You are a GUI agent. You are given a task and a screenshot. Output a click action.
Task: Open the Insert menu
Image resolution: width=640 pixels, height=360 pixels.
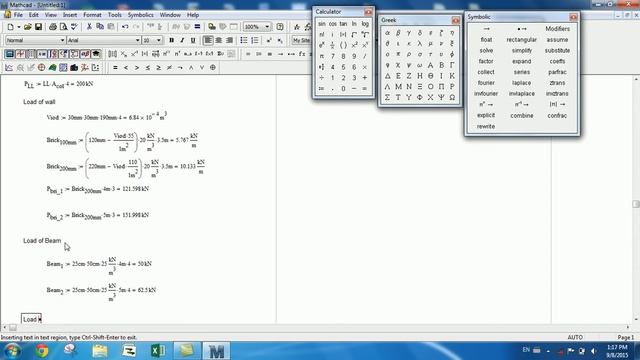(x=70, y=15)
